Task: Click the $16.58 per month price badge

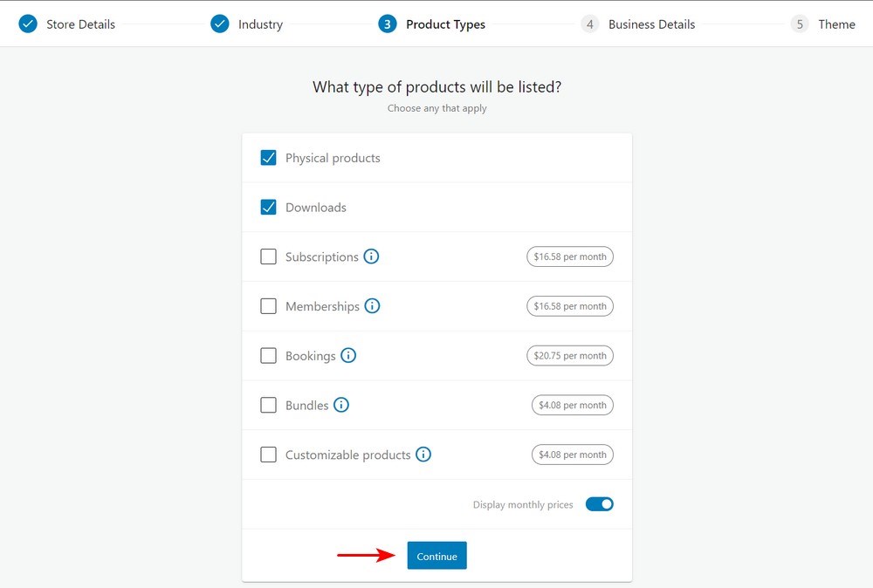Action: coord(569,256)
